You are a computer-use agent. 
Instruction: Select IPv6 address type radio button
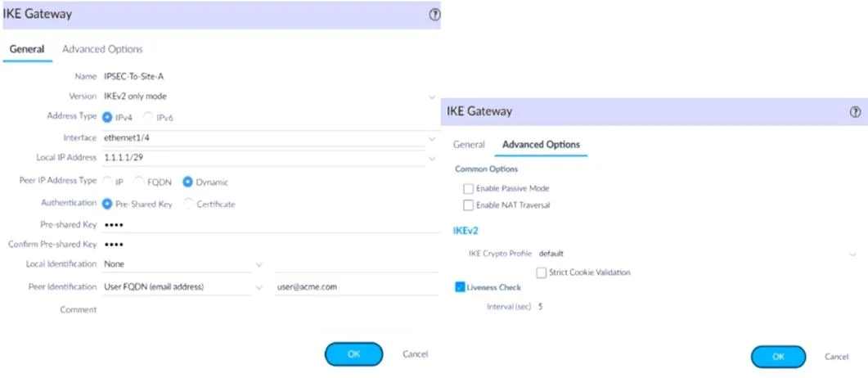click(148, 117)
